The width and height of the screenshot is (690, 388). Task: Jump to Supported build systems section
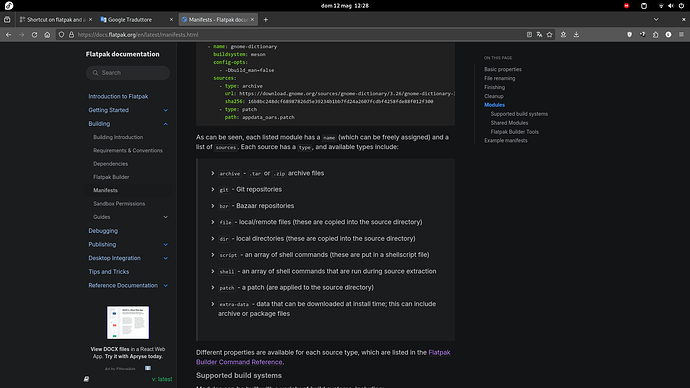pos(519,114)
